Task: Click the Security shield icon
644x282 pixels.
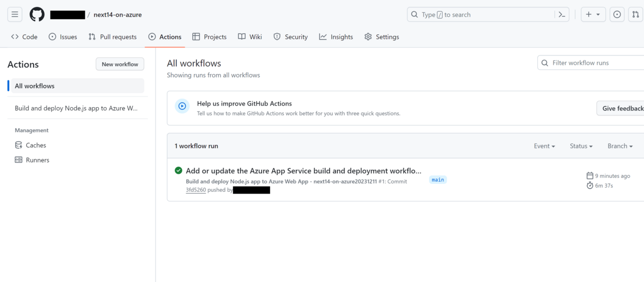Action: (x=277, y=36)
